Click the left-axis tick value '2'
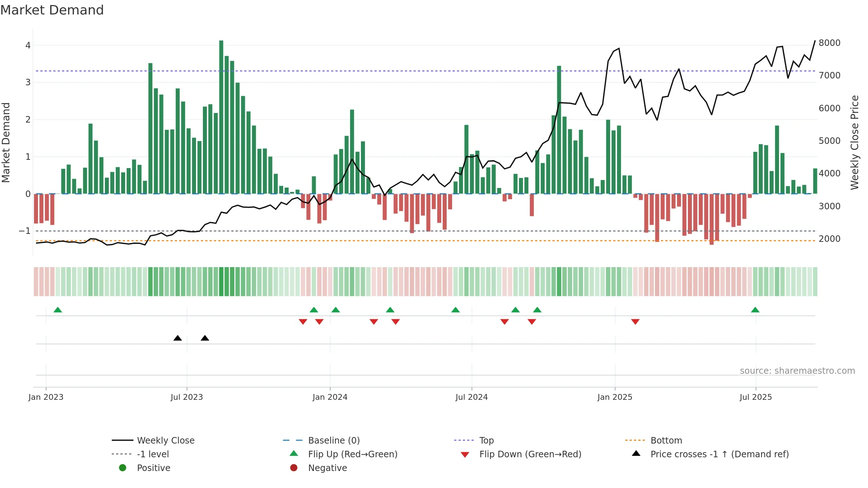868x488 pixels. (x=28, y=120)
